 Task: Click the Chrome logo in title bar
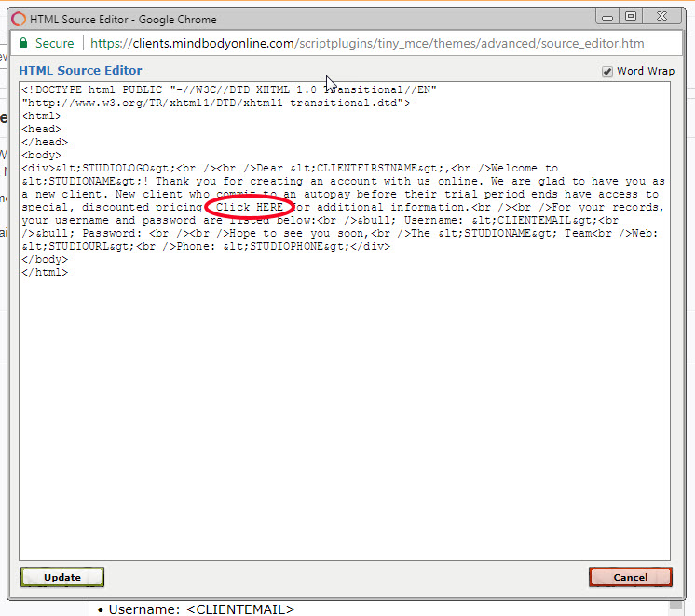tap(18, 18)
